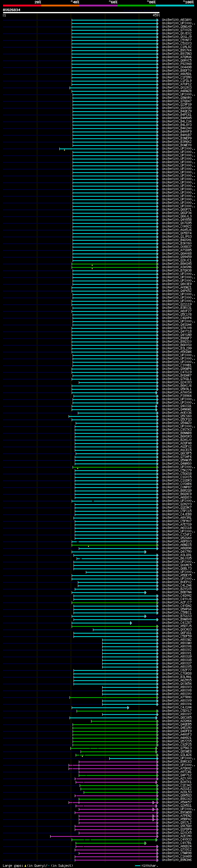The image size is (197, 868).
Task: Click the query end position 459
Action: (155, 15)
